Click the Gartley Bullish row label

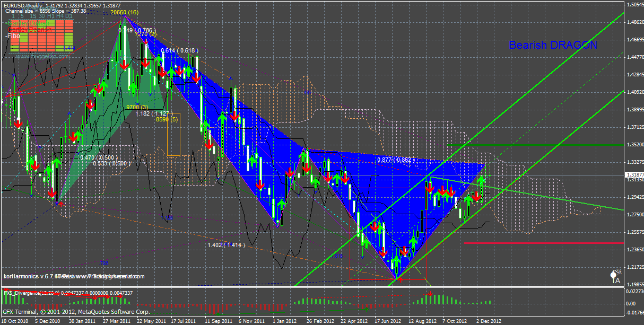28,23
